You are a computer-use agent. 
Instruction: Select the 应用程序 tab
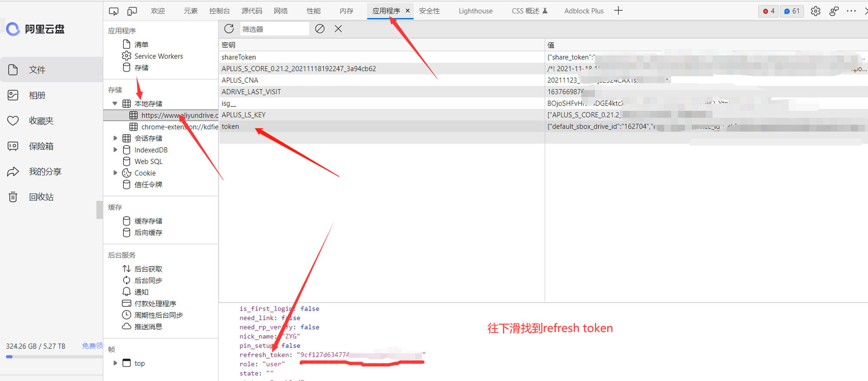tap(386, 11)
